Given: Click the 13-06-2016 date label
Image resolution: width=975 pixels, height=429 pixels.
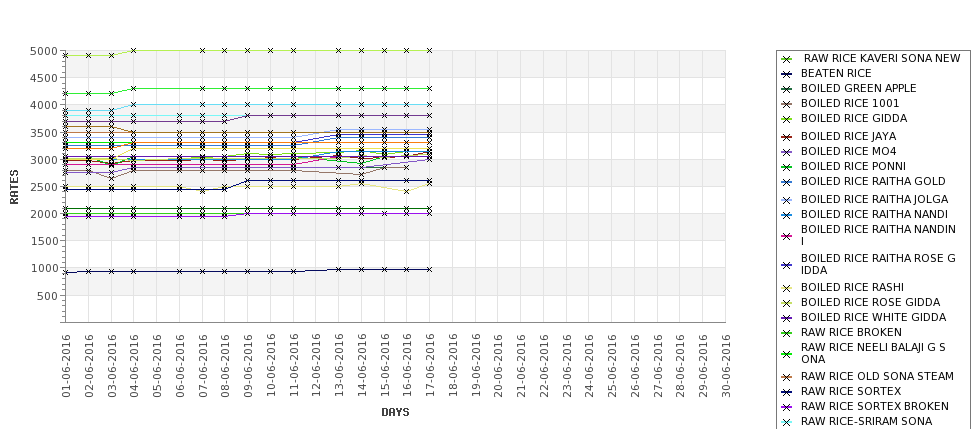Looking at the screenshot, I should click(339, 366).
